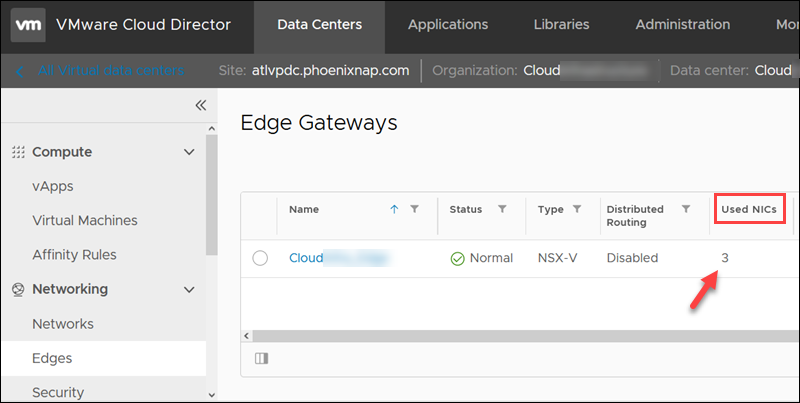Open the Libraries tab
Image resolution: width=800 pixels, height=403 pixels.
tap(561, 24)
